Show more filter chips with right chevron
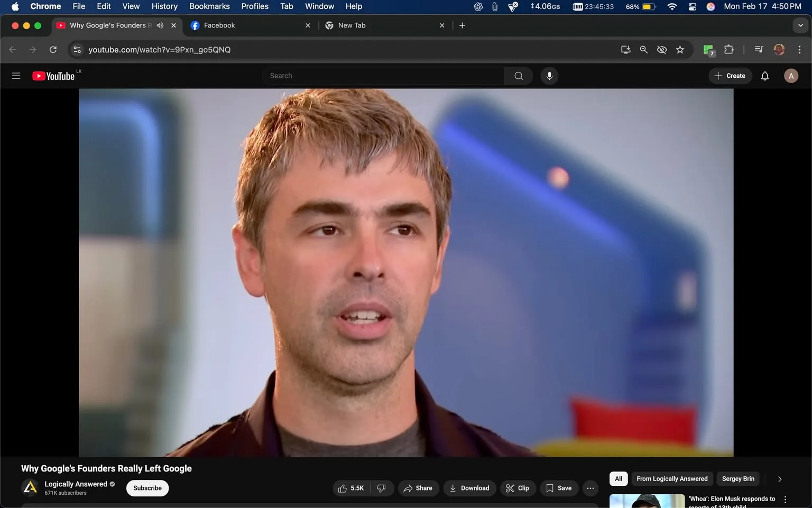 (779, 479)
